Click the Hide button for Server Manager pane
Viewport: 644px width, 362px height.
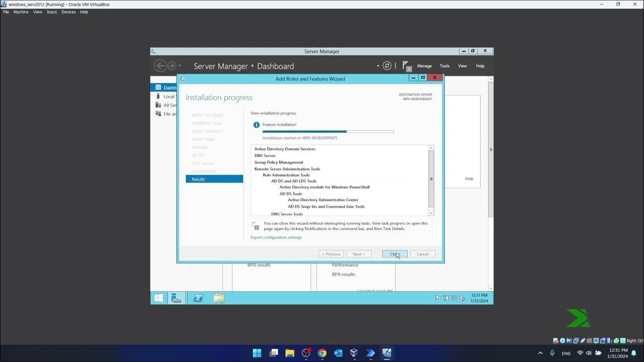click(x=468, y=178)
